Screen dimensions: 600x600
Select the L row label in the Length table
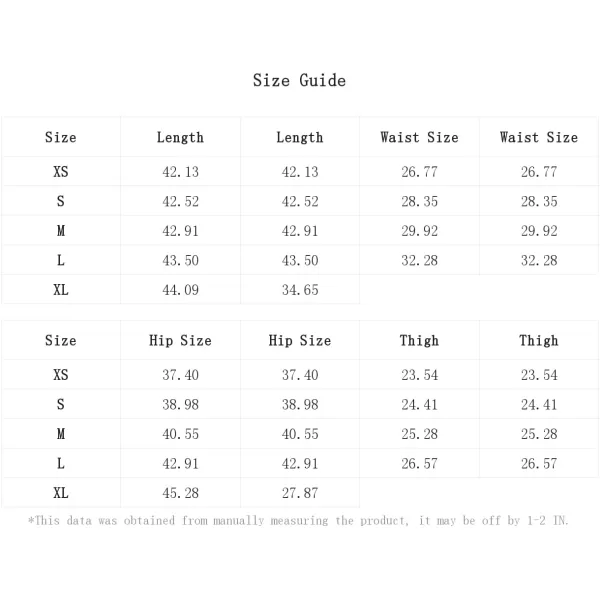(x=61, y=260)
